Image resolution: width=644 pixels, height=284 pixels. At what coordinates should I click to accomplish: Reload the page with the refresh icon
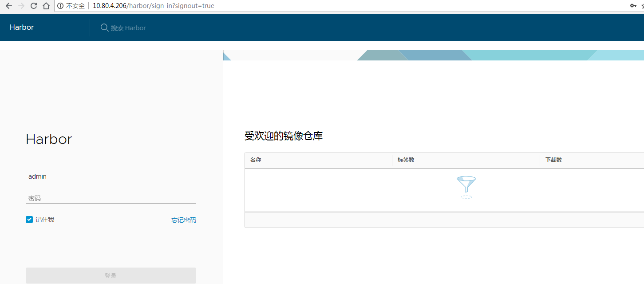click(34, 6)
